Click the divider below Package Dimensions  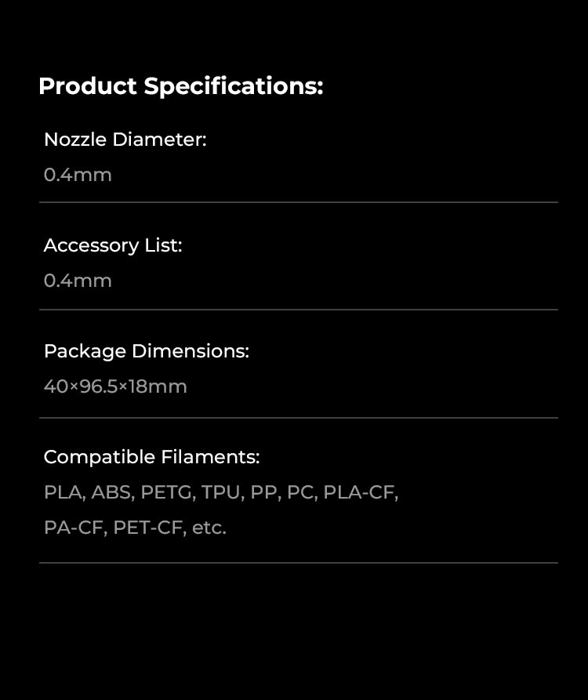pyautogui.click(x=299, y=418)
